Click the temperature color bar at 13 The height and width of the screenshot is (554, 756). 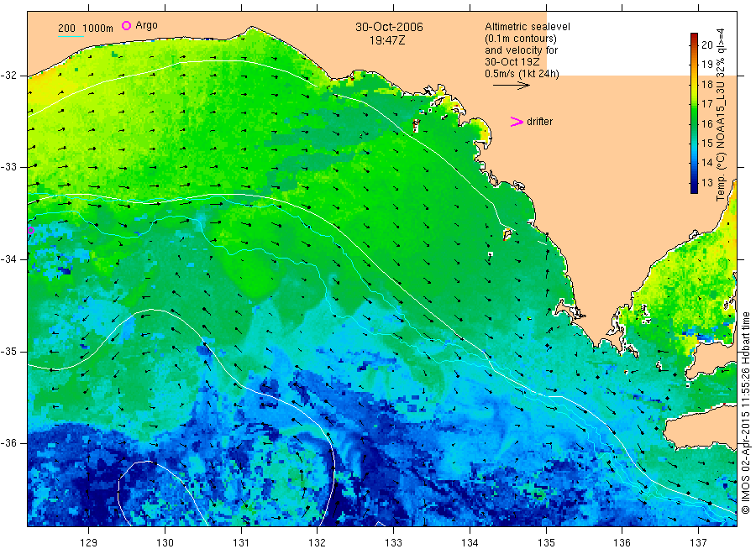694,183
